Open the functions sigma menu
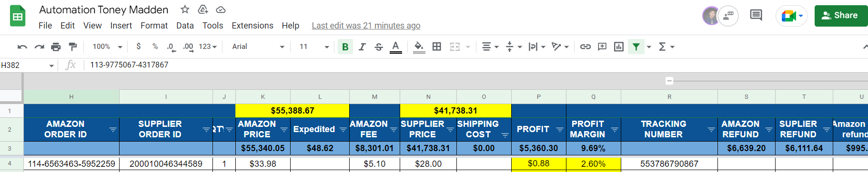The width and height of the screenshot is (868, 172). [x=666, y=47]
